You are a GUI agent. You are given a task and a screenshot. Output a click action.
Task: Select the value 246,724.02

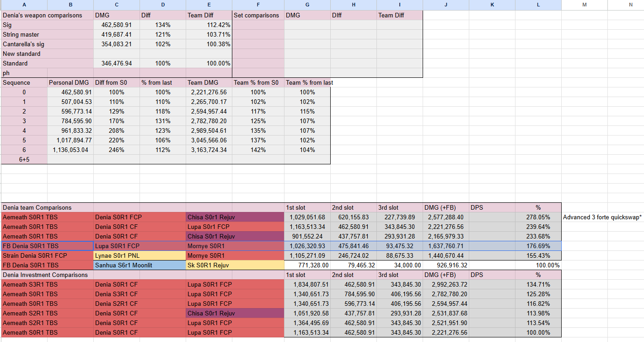coord(354,255)
